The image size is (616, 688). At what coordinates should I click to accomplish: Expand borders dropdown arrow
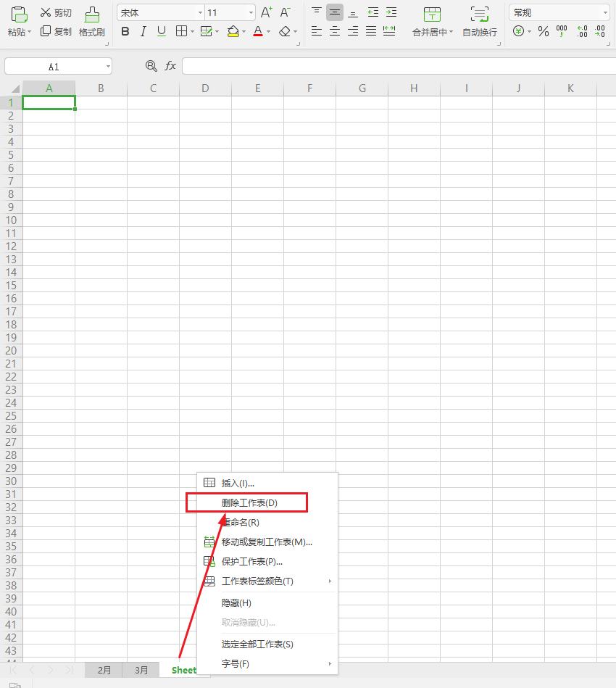pos(192,32)
